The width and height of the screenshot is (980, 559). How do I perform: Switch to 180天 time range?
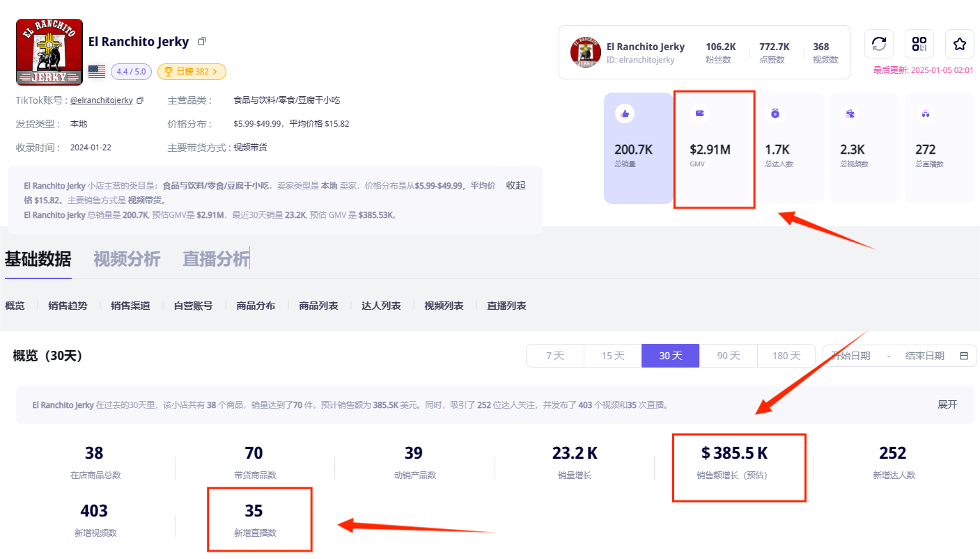(786, 356)
